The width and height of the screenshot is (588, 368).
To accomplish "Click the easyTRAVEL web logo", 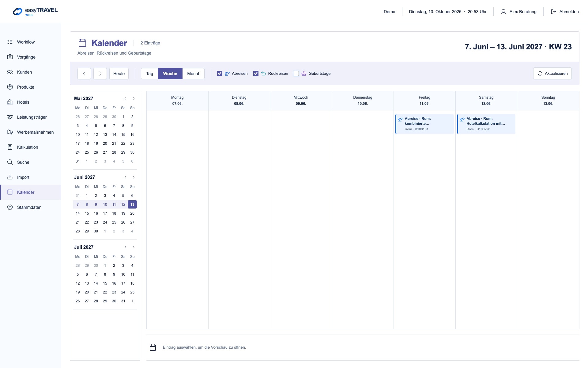I will pos(35,12).
